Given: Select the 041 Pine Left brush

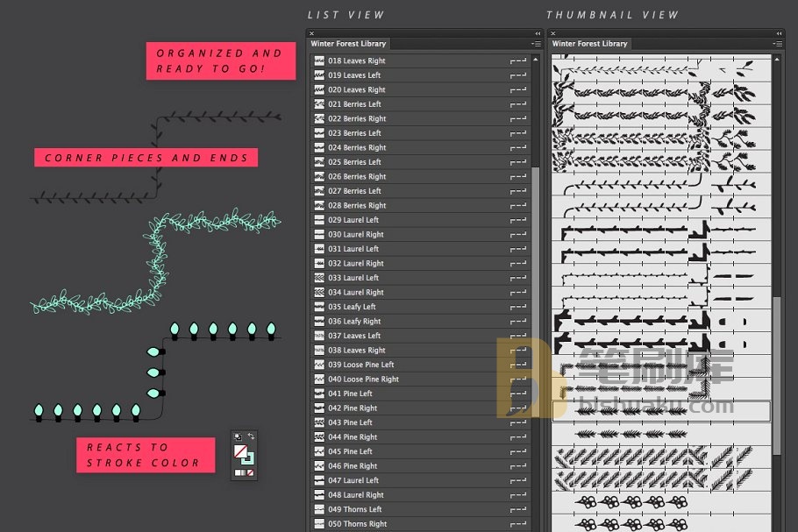Looking at the screenshot, I should click(420, 394).
